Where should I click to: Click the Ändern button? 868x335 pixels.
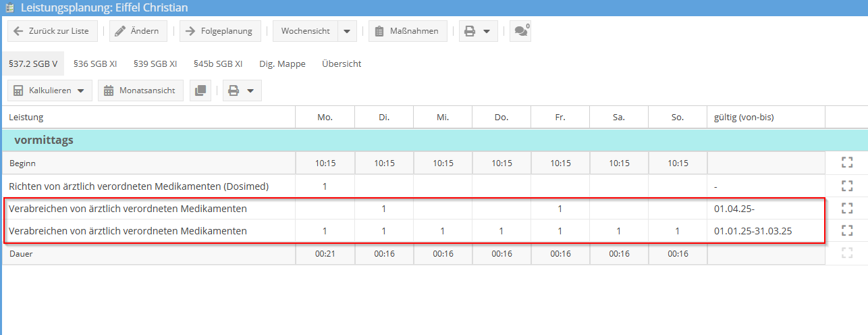coord(138,31)
